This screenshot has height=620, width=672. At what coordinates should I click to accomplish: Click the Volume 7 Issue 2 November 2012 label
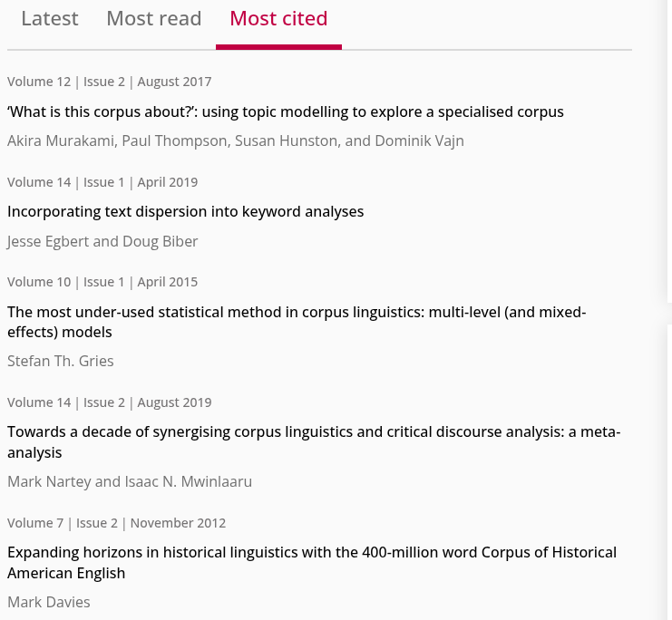pyautogui.click(x=116, y=523)
